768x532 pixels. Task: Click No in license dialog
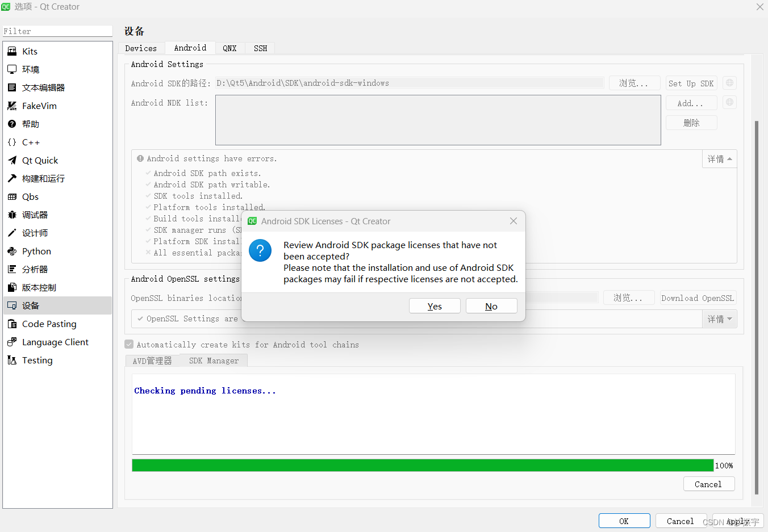(491, 306)
